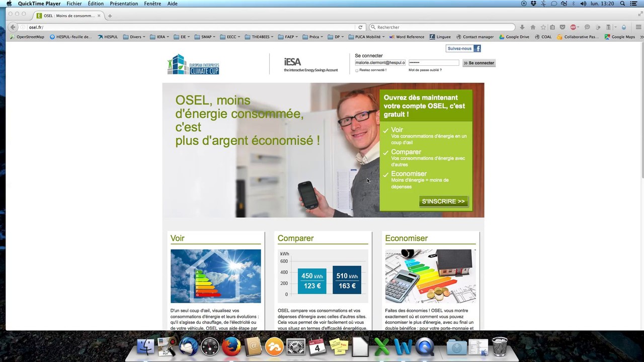Open the Trash in the Dock
Viewport: 644px width, 362px height.
point(500,347)
